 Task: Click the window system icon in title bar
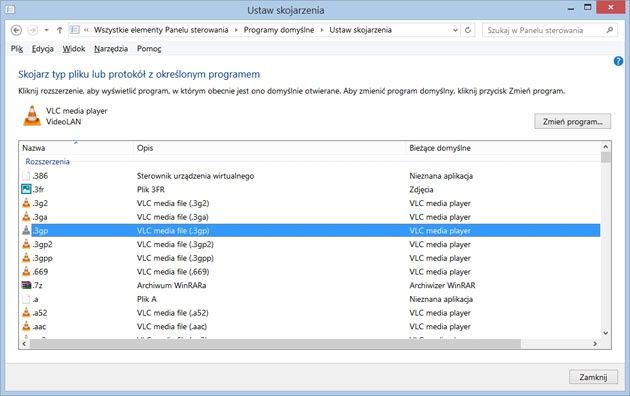point(10,9)
